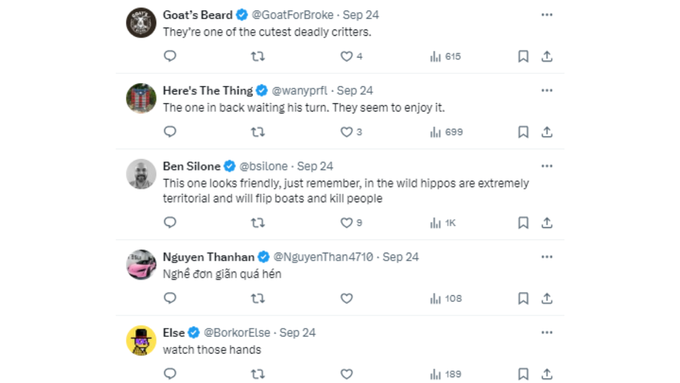Open more options on Ben Silone tweet
The image size is (680, 383).
point(547,166)
